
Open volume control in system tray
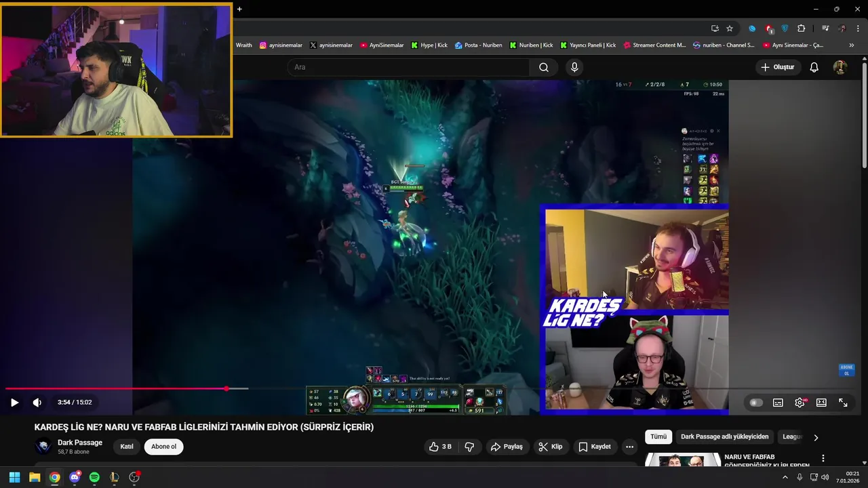[825, 477]
